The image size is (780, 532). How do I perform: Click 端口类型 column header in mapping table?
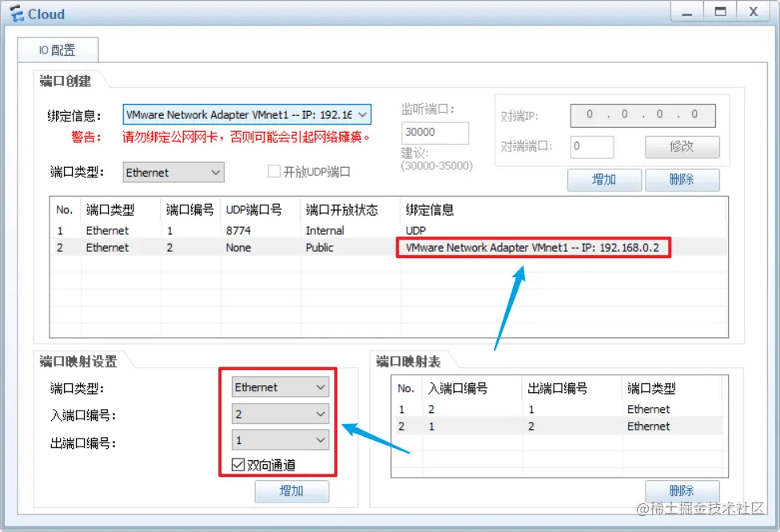(651, 388)
